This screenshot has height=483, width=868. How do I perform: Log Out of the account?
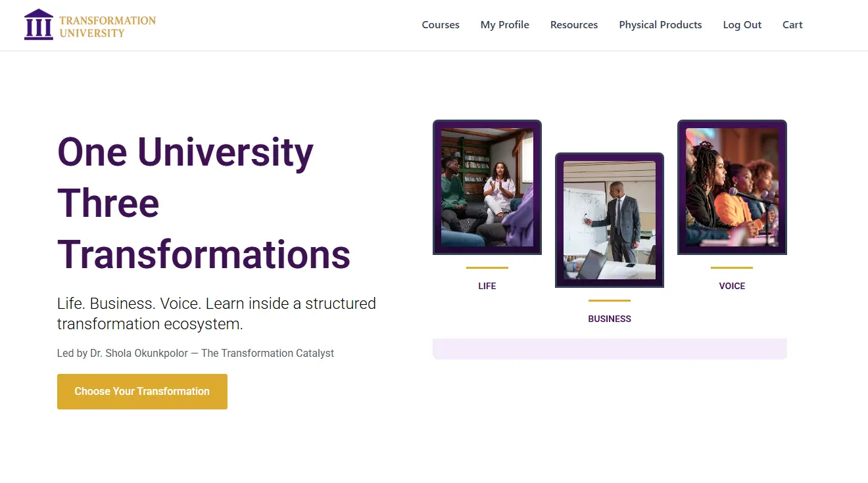point(742,25)
